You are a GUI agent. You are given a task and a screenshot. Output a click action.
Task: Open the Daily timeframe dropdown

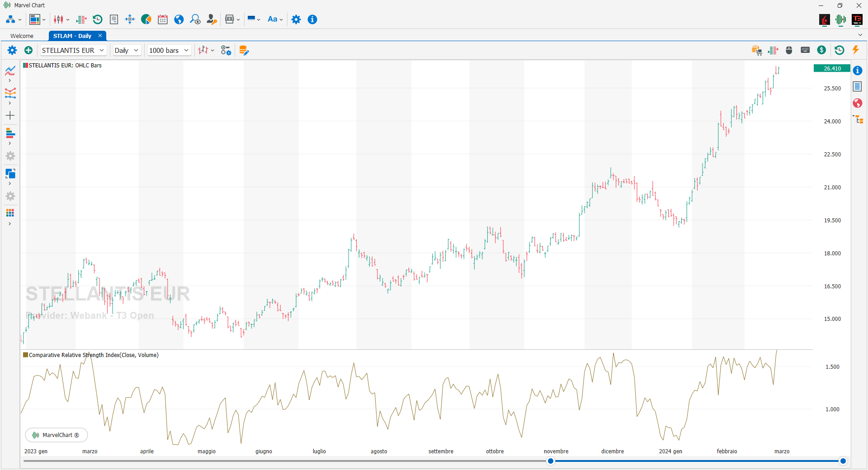click(x=127, y=50)
